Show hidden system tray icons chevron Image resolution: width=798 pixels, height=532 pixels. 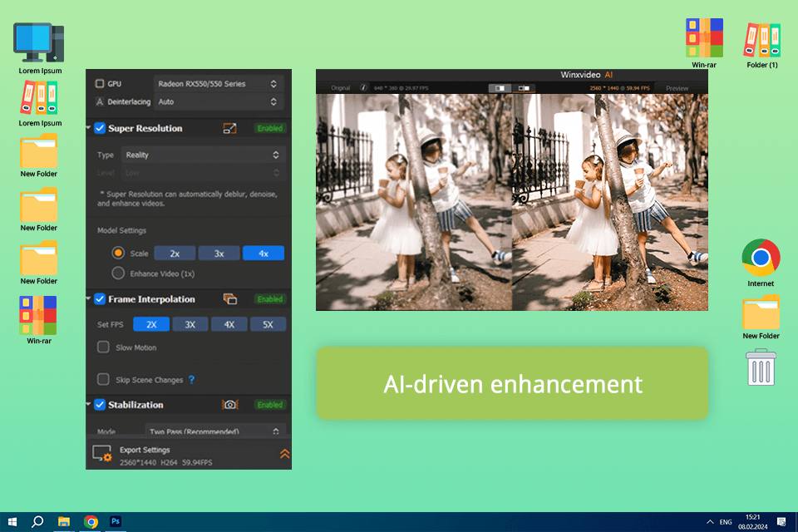[709, 522]
